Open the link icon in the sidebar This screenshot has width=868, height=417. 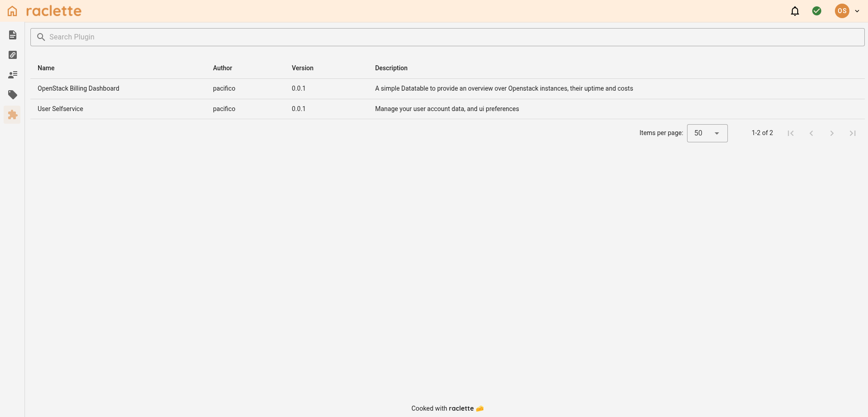[x=12, y=55]
